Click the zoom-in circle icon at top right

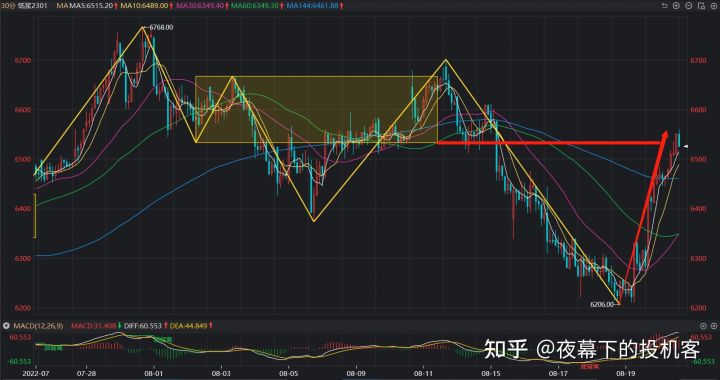pos(676,6)
